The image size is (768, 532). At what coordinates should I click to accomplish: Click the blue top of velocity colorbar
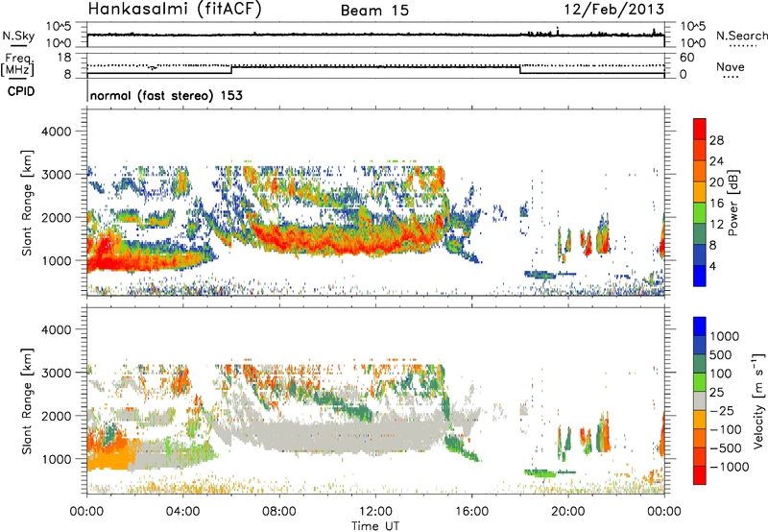coord(700,326)
